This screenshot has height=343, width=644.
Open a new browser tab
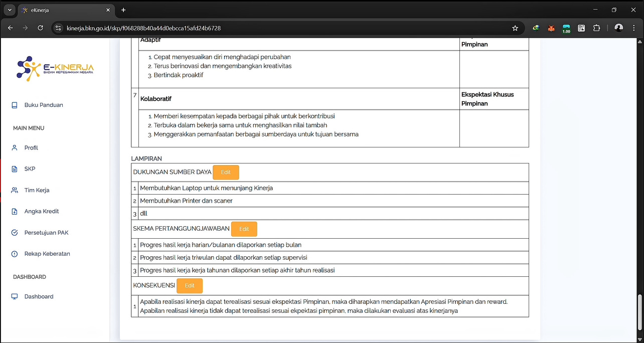pyautogui.click(x=123, y=10)
